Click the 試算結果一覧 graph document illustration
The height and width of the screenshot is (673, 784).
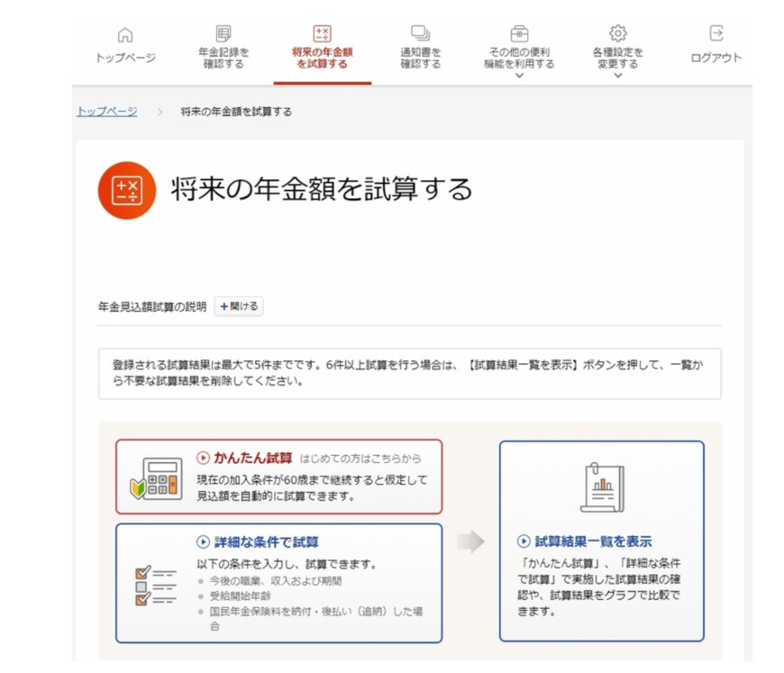click(x=602, y=485)
